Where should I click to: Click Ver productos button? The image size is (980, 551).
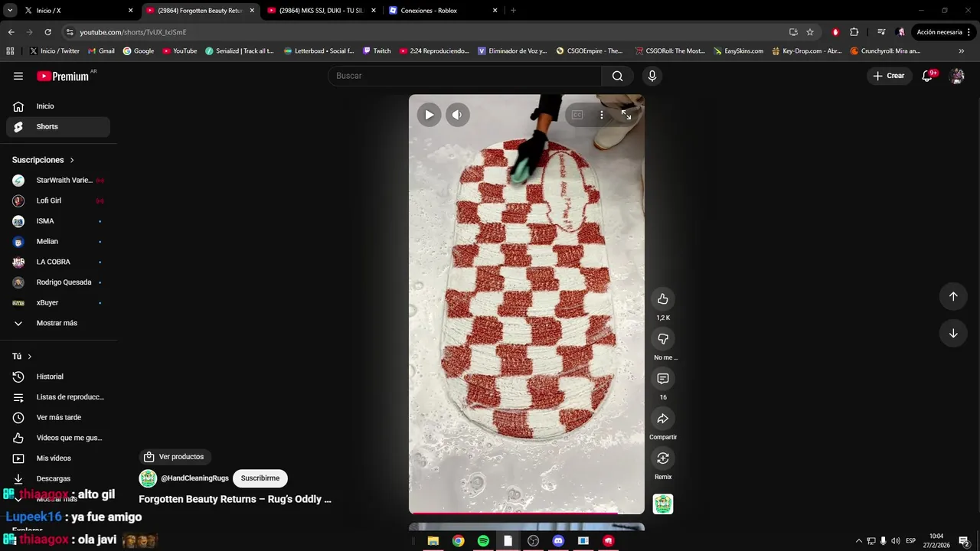click(175, 457)
